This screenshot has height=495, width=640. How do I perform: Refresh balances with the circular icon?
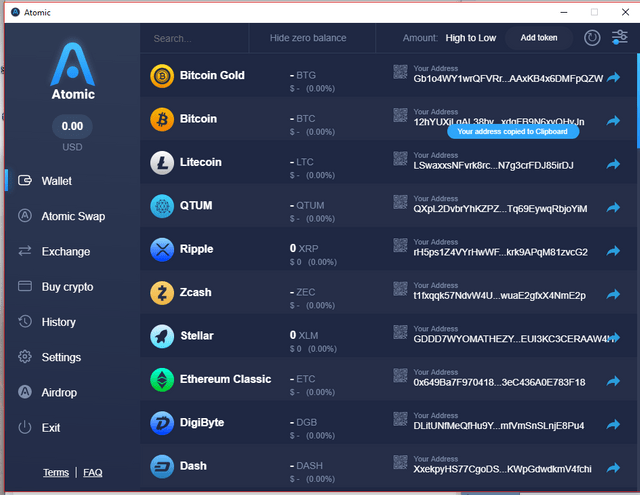pos(592,38)
